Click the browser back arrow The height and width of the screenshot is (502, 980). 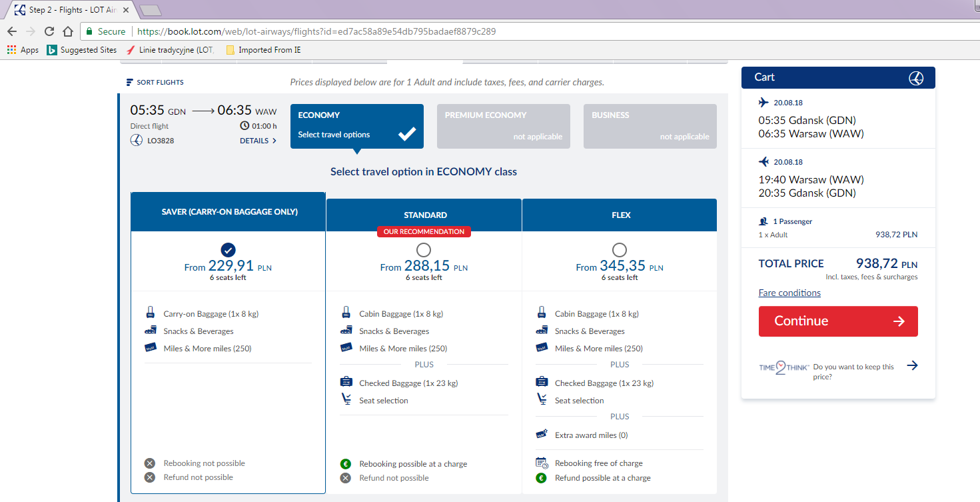pyautogui.click(x=12, y=31)
